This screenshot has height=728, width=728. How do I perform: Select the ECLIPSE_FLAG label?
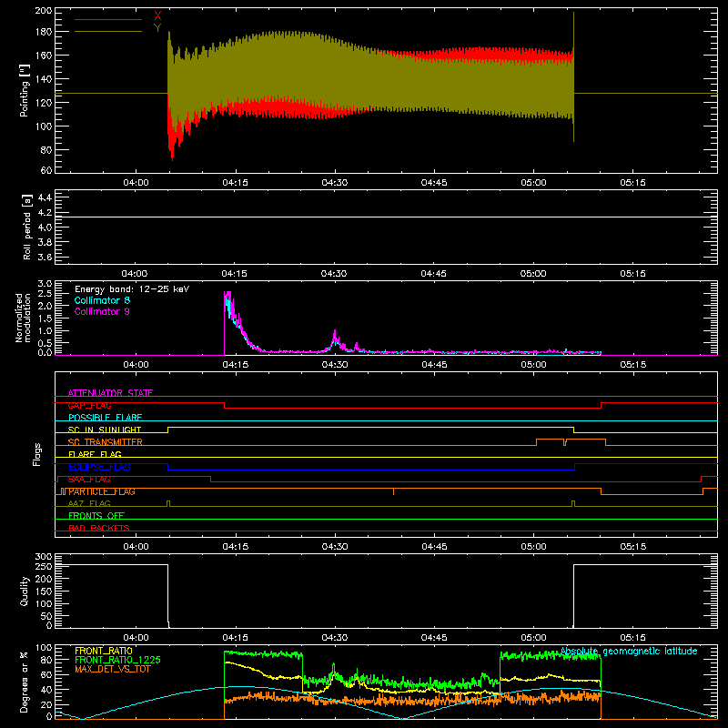coord(99,467)
